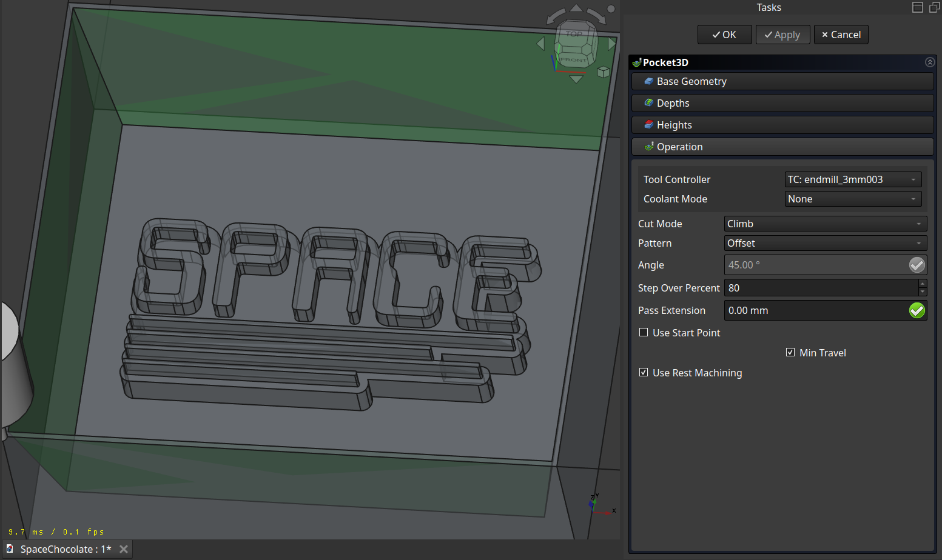Viewport: 942px width, 560px height.
Task: Click the 'Tasks' panel title text
Action: click(x=769, y=7)
